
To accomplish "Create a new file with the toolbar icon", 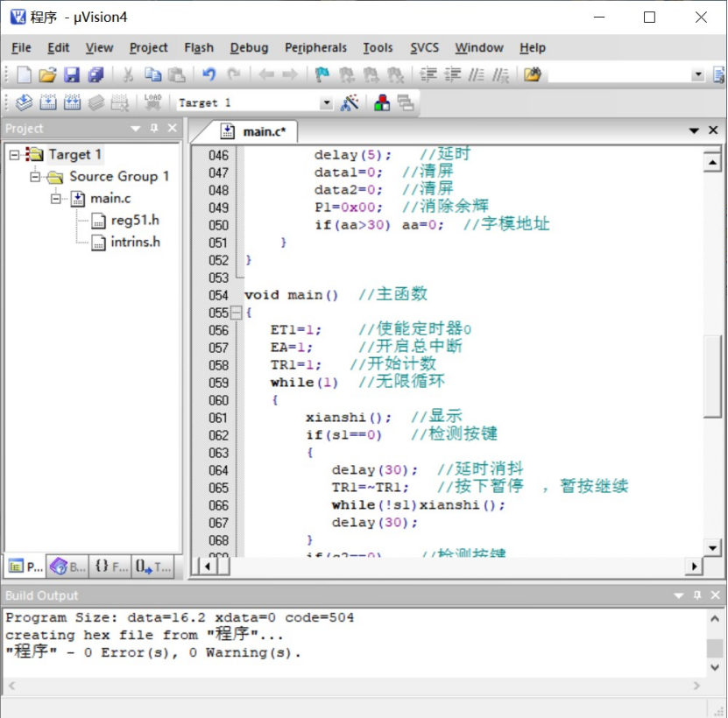I will [x=24, y=74].
